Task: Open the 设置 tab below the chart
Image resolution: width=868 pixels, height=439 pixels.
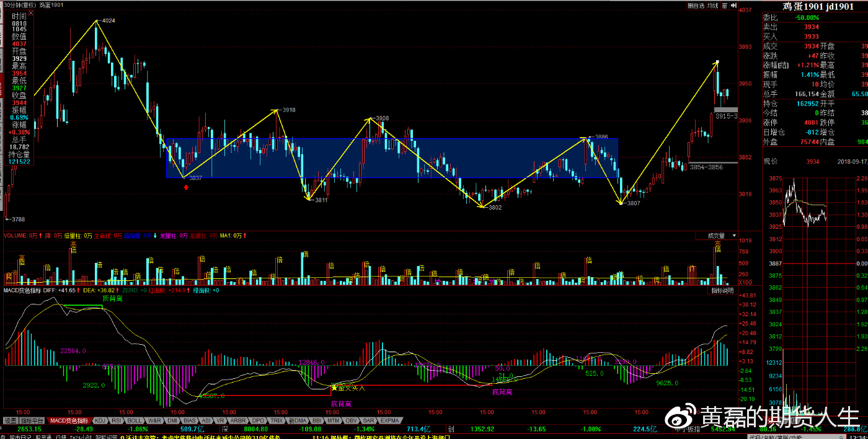Action: [11, 420]
